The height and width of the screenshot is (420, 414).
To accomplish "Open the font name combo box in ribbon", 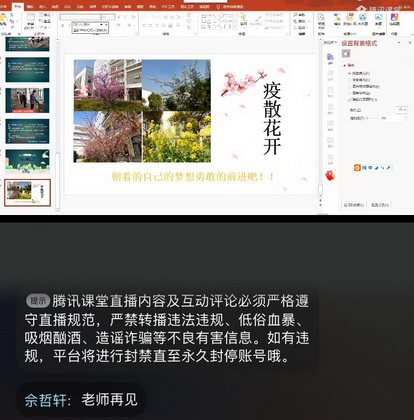I will 81,17.
